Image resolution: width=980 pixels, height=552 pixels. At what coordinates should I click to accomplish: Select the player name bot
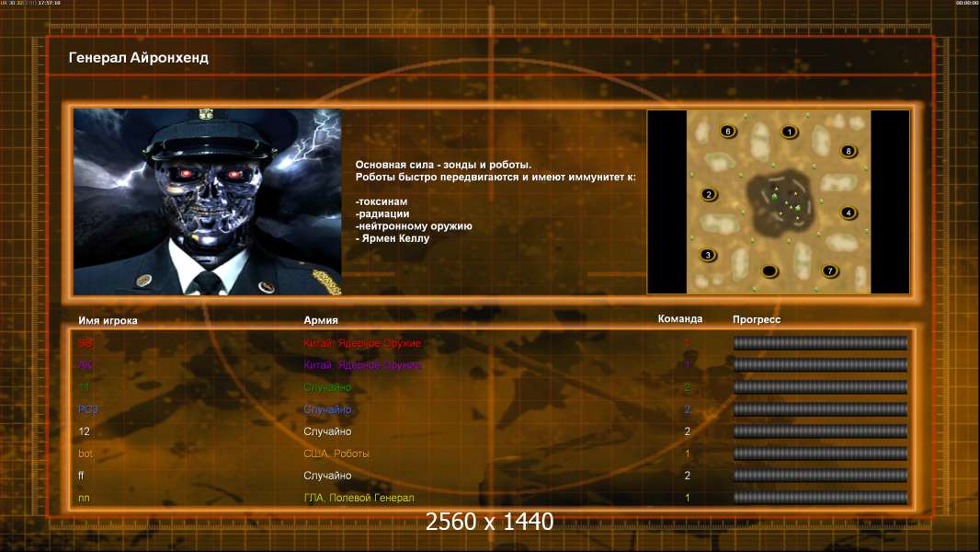click(85, 454)
